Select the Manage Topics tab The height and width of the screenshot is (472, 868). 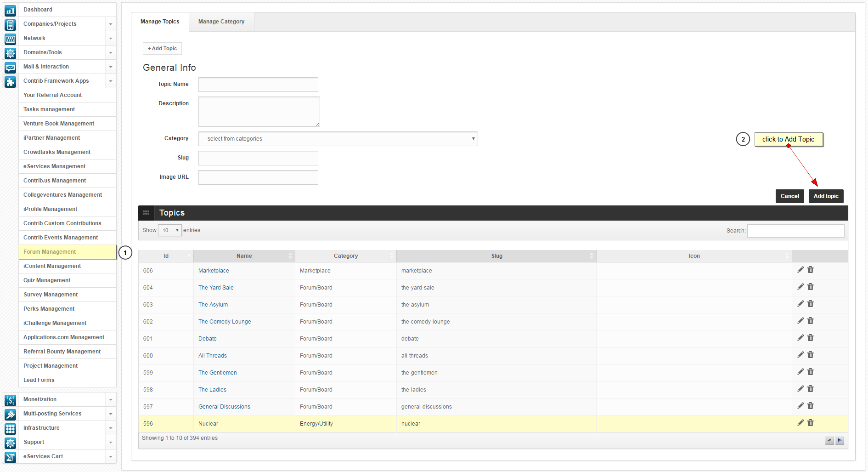[160, 22]
